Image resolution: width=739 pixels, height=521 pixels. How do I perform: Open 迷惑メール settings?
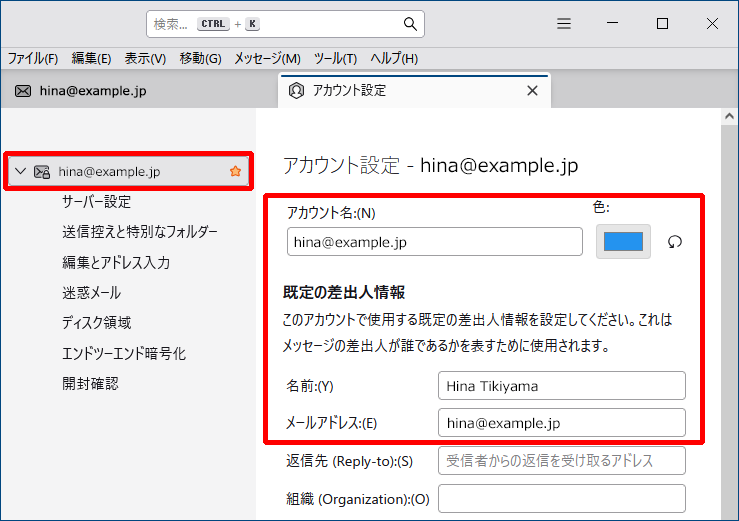tap(91, 292)
